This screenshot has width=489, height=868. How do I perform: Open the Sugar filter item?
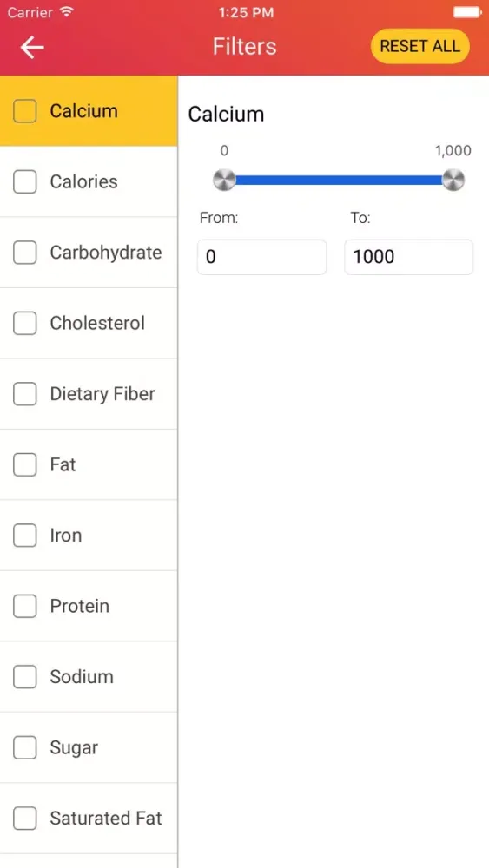click(89, 747)
